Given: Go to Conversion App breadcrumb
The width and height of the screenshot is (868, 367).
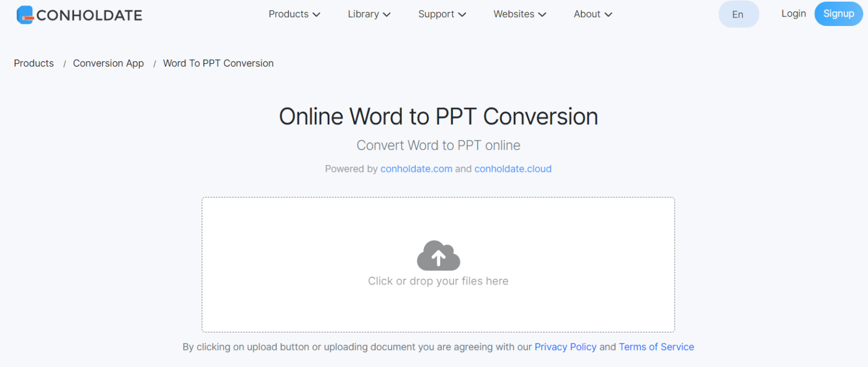Looking at the screenshot, I should [x=108, y=63].
